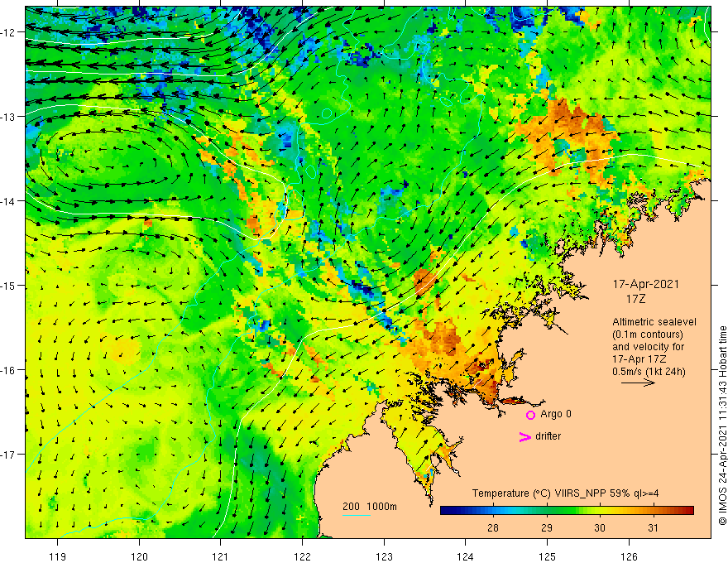The height and width of the screenshot is (563, 728).
Task: Click the 'Argo 0' legend label
Action: pos(556,414)
